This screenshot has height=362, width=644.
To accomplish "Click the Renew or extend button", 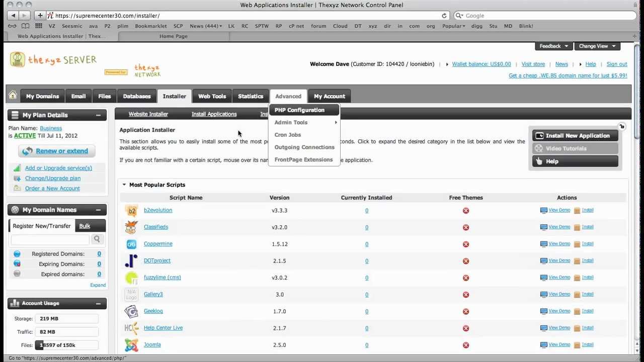I will point(57,151).
